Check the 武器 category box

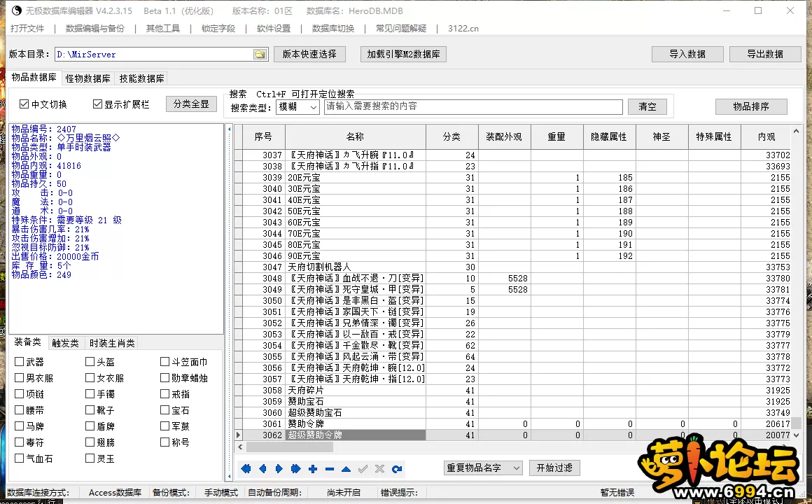[x=19, y=362]
